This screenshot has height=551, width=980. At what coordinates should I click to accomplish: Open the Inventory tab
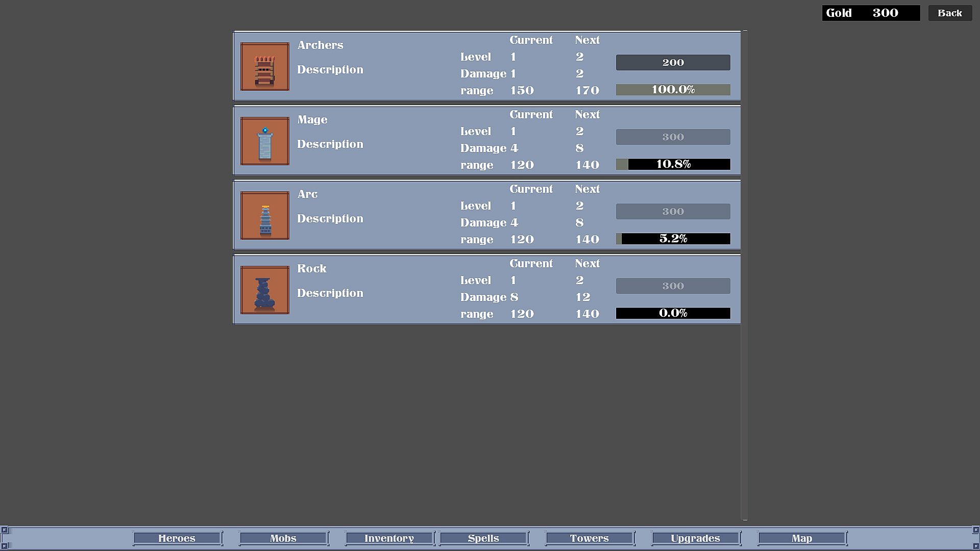tap(389, 538)
